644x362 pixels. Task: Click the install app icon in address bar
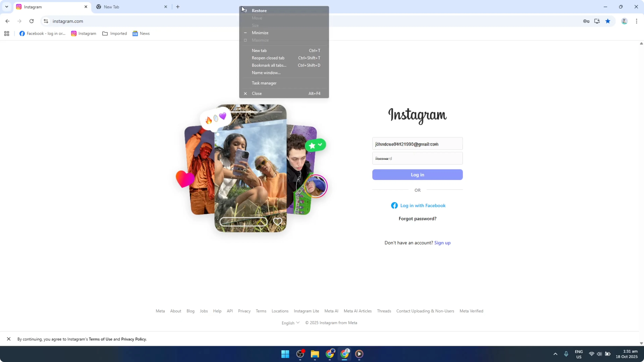point(597,21)
